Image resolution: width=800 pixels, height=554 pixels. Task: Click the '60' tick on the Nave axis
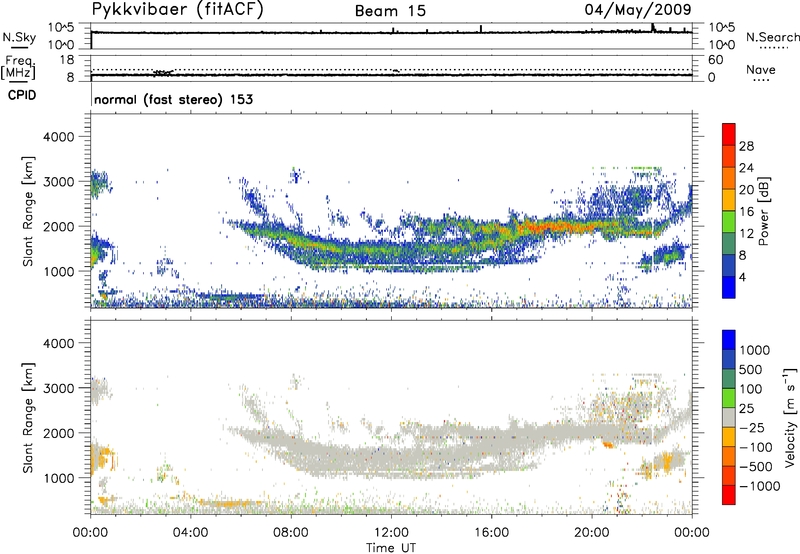715,60
